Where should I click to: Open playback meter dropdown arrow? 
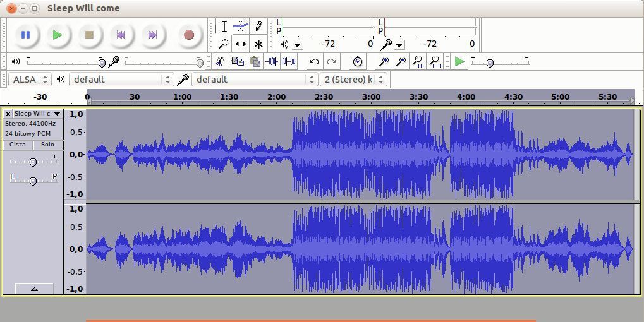pyautogui.click(x=298, y=44)
